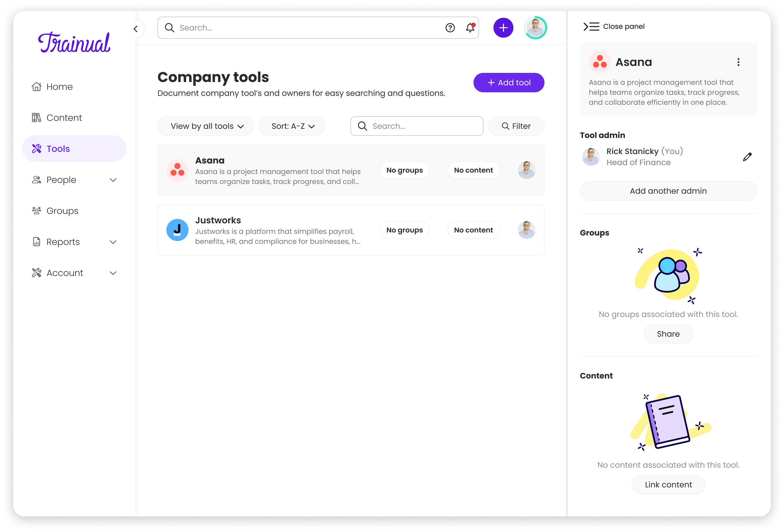Viewport: 784px width, 532px height.
Task: Expand the Reports menu chevron
Action: click(113, 242)
